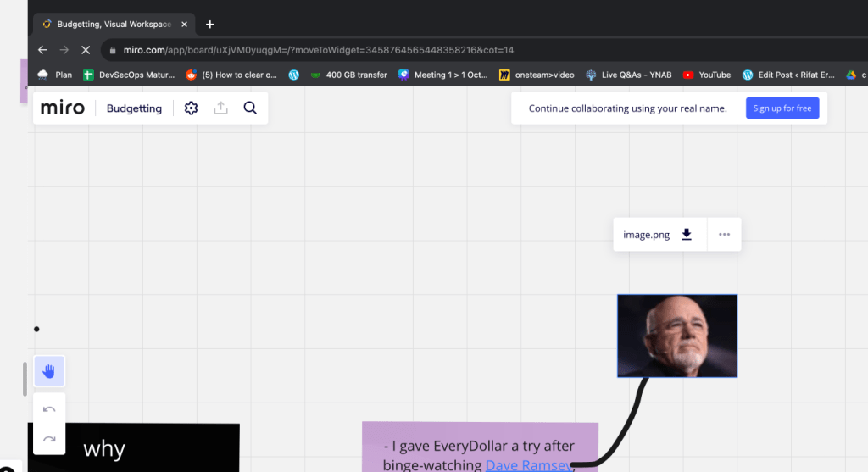Click the lock site info icon

[113, 50]
